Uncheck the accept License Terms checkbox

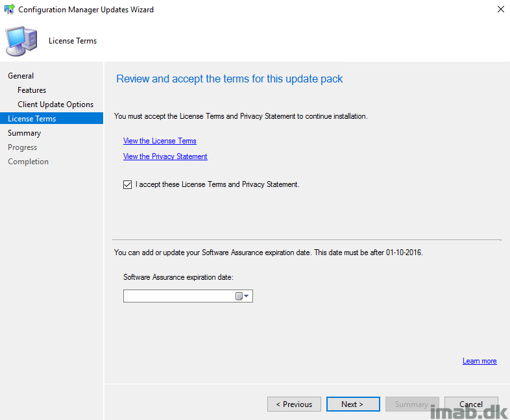[x=127, y=184]
